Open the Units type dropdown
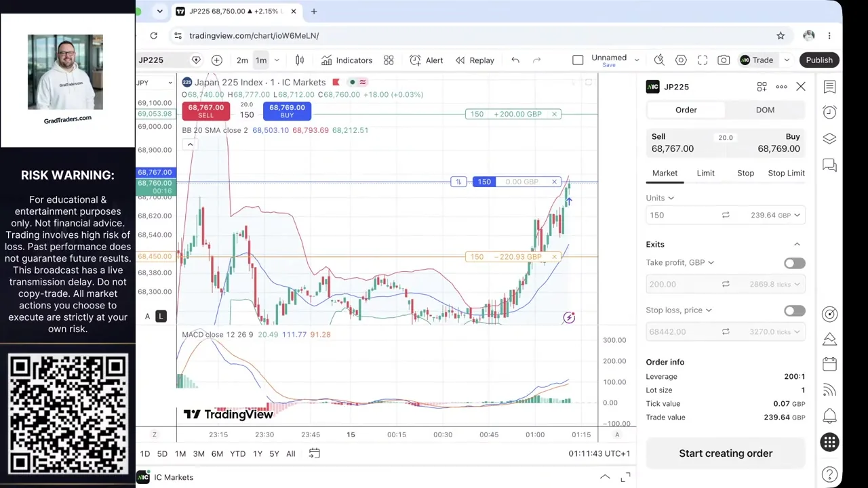Image resolution: width=868 pixels, height=488 pixels. click(660, 198)
